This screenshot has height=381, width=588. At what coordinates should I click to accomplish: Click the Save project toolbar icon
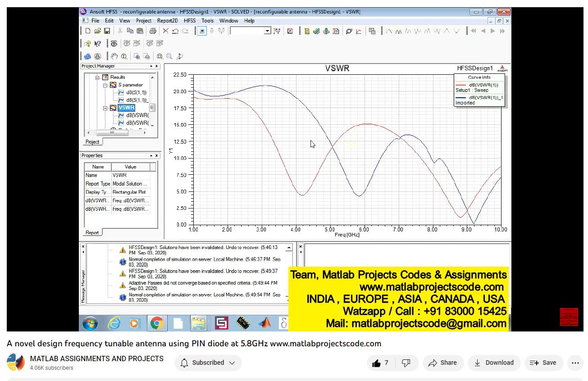107,31
